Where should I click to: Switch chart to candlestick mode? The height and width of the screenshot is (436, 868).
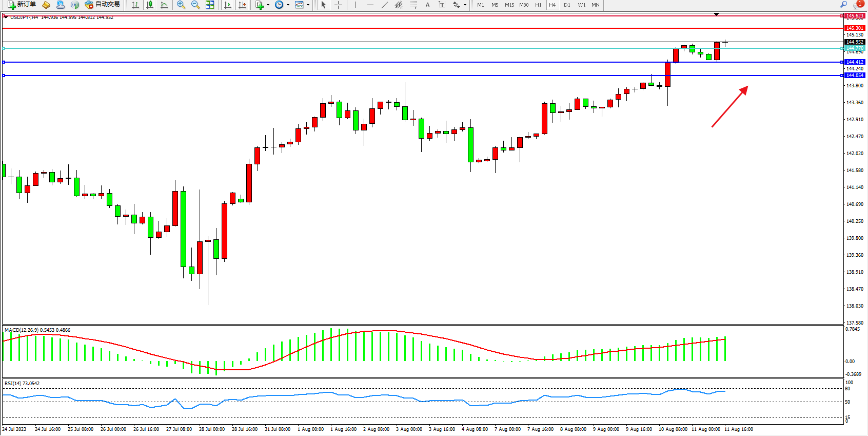click(x=150, y=5)
